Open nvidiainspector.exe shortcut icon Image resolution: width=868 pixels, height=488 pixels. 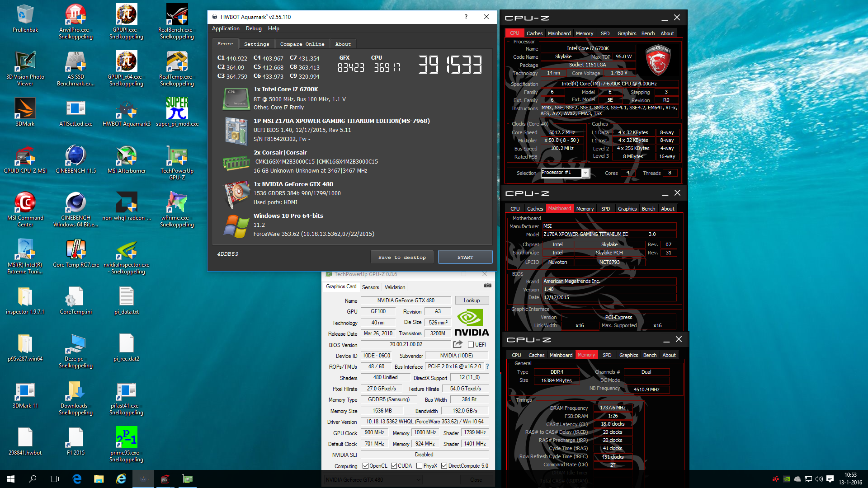click(x=126, y=257)
